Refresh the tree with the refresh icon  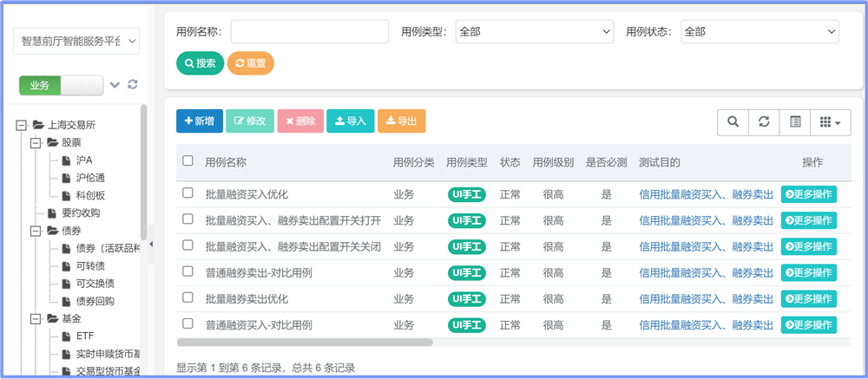click(x=132, y=84)
